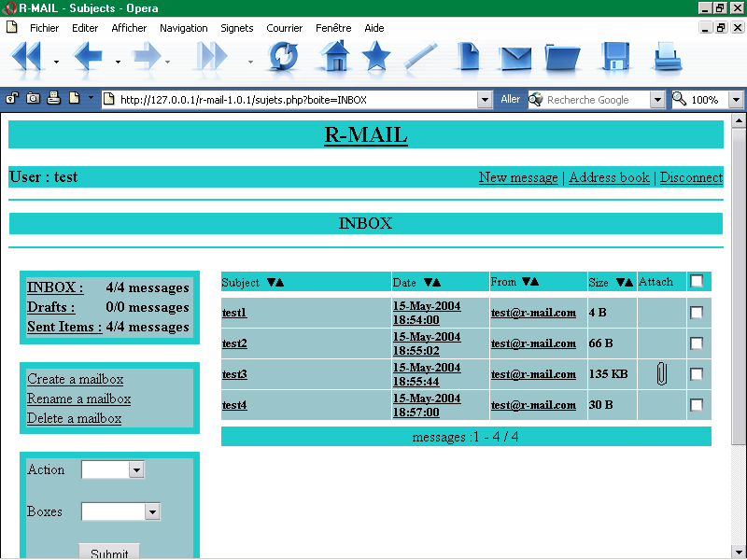Viewport: 747px width, 560px height.
Task: Open the Signets menu
Action: pos(236,28)
